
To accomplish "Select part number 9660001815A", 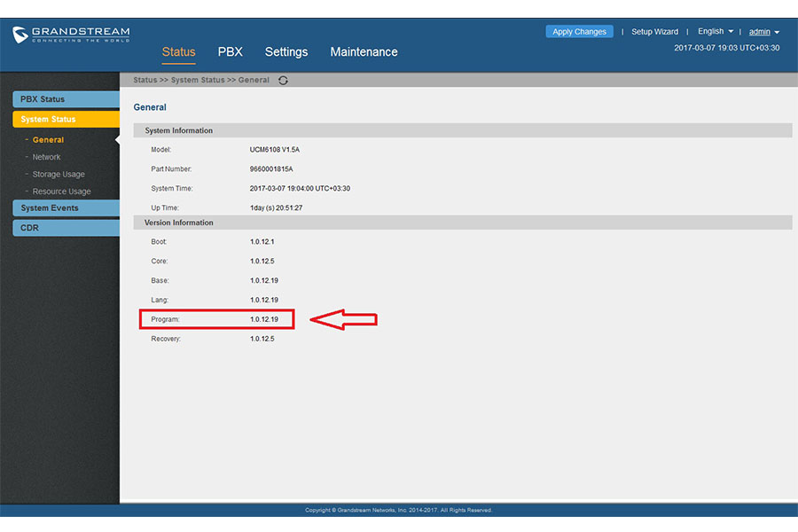I will pos(271,169).
